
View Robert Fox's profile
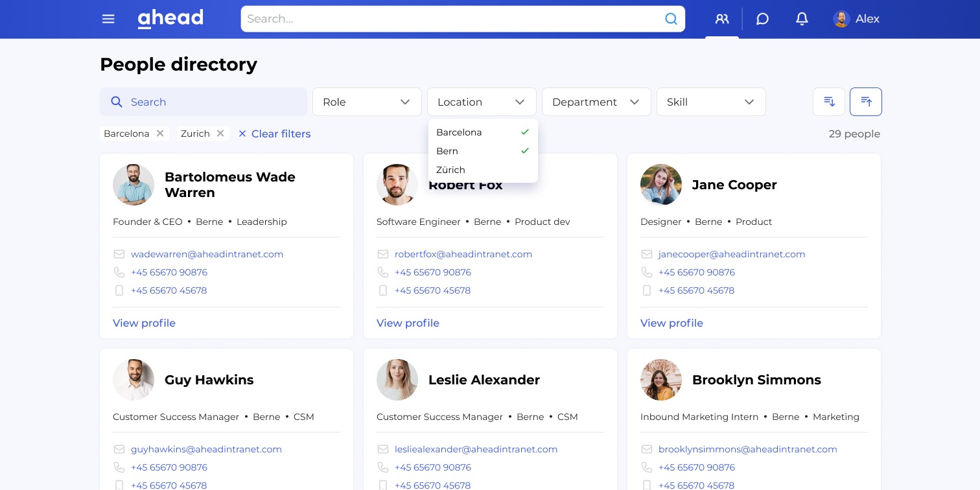[x=408, y=323]
